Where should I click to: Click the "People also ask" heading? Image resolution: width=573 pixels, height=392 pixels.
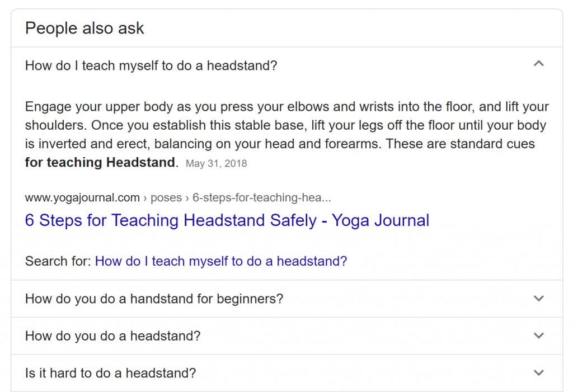click(84, 28)
